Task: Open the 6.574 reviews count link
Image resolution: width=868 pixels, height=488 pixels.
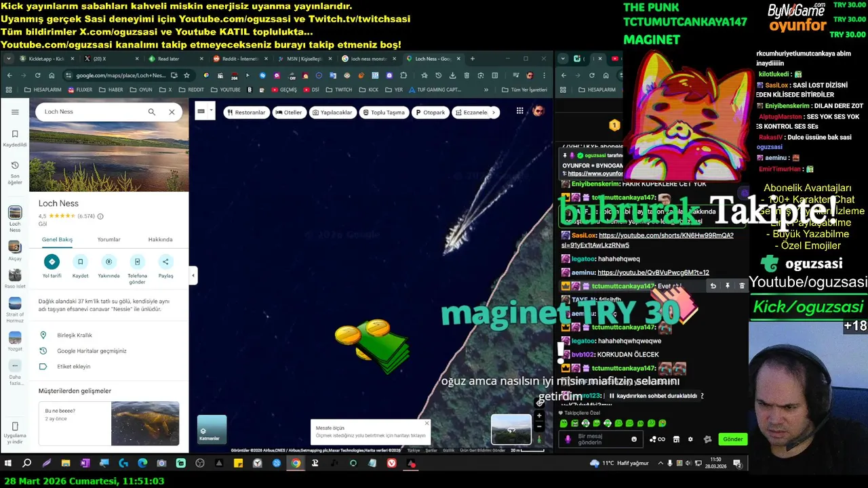Action: (x=86, y=216)
